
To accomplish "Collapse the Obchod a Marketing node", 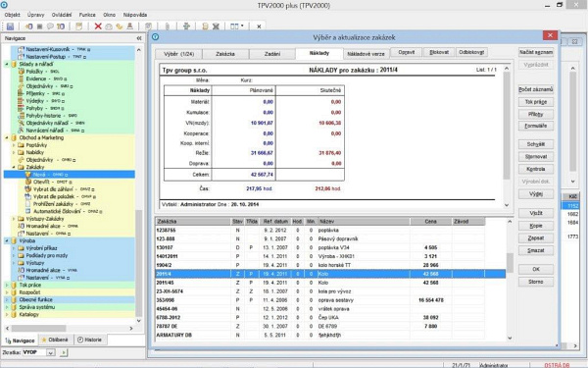I will [7, 137].
